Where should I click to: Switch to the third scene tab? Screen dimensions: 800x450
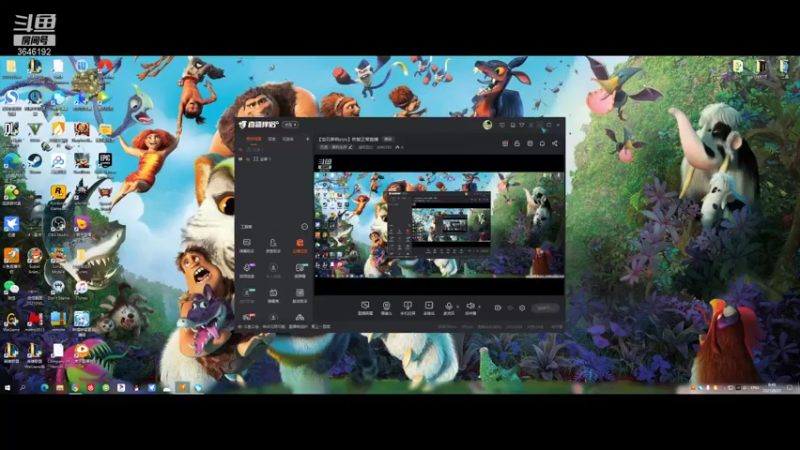288,139
